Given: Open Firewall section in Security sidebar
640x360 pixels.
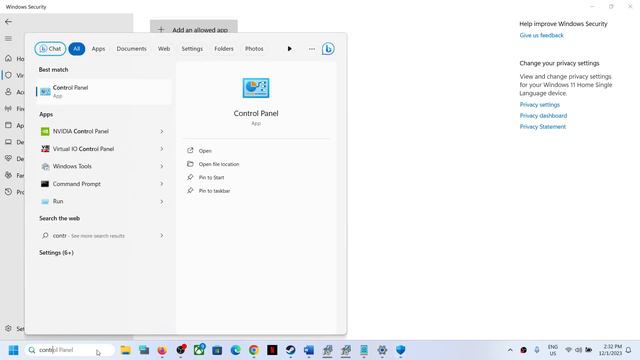Looking at the screenshot, I should (13, 109).
